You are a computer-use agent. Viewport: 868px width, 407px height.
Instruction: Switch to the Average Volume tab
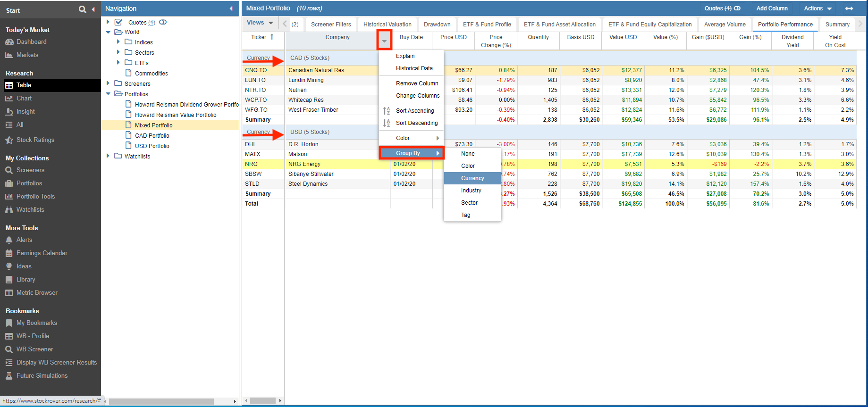[x=725, y=25]
